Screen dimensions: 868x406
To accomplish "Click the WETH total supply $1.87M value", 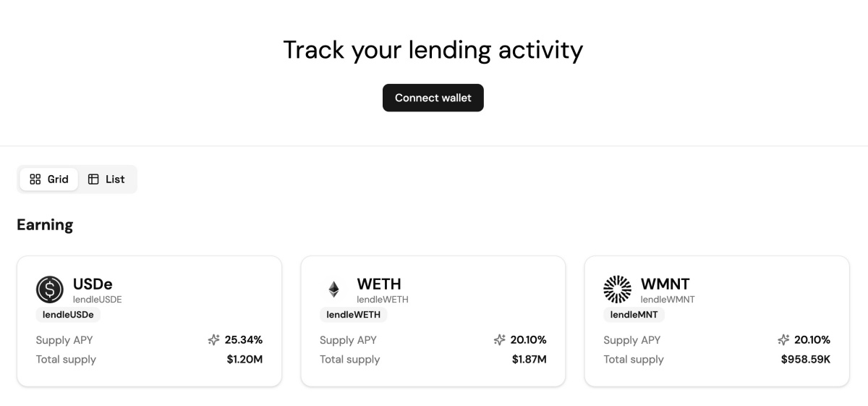I will (x=529, y=359).
